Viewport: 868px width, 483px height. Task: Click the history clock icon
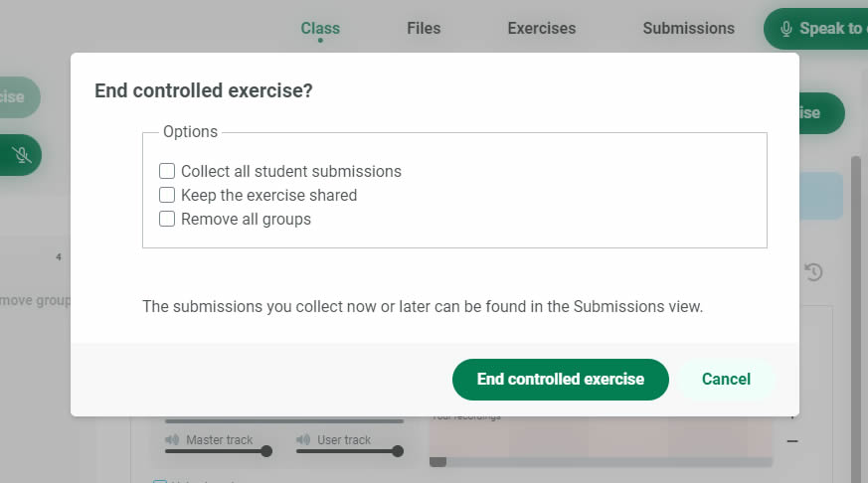813,271
